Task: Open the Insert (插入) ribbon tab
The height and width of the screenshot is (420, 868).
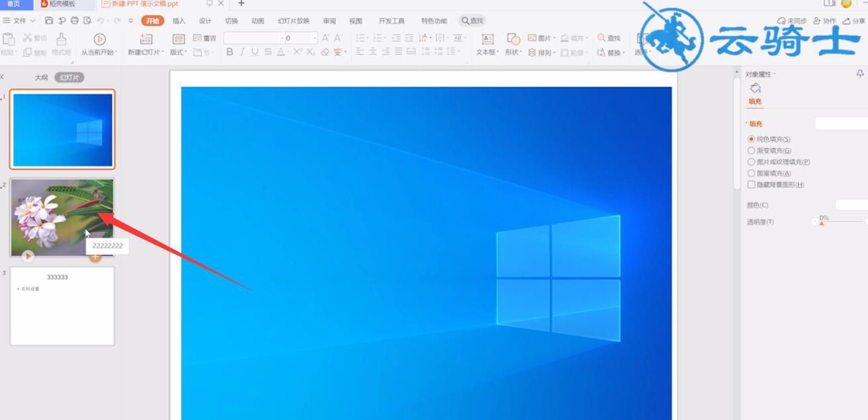Action: [179, 21]
